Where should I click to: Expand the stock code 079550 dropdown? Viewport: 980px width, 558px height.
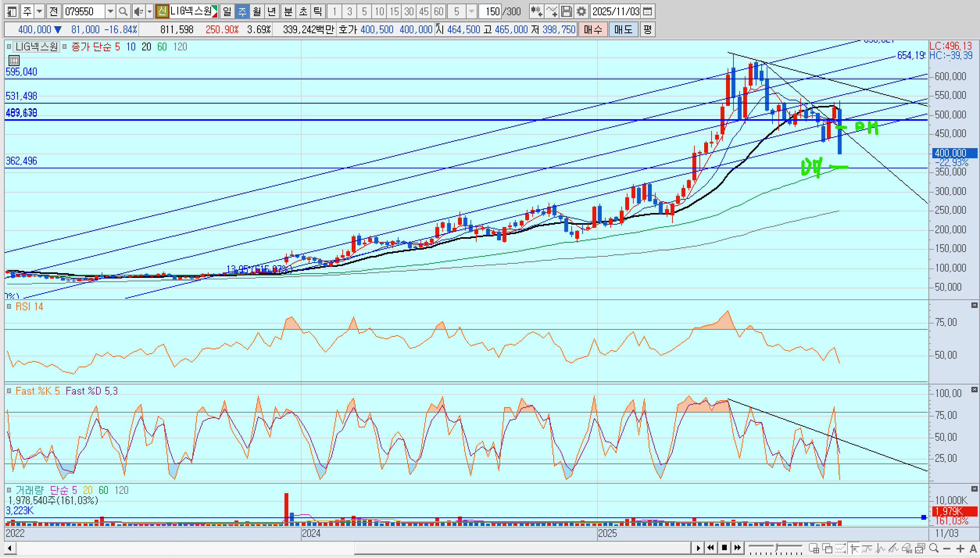coord(111,12)
